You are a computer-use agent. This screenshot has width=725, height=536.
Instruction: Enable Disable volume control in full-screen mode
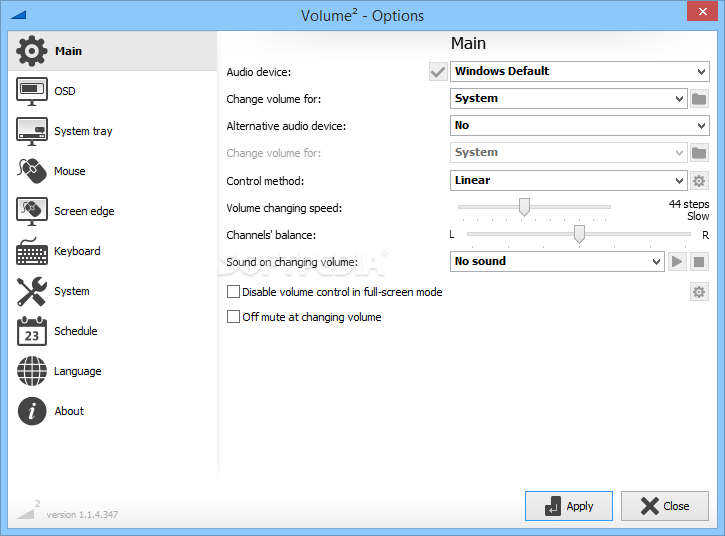coord(233,292)
